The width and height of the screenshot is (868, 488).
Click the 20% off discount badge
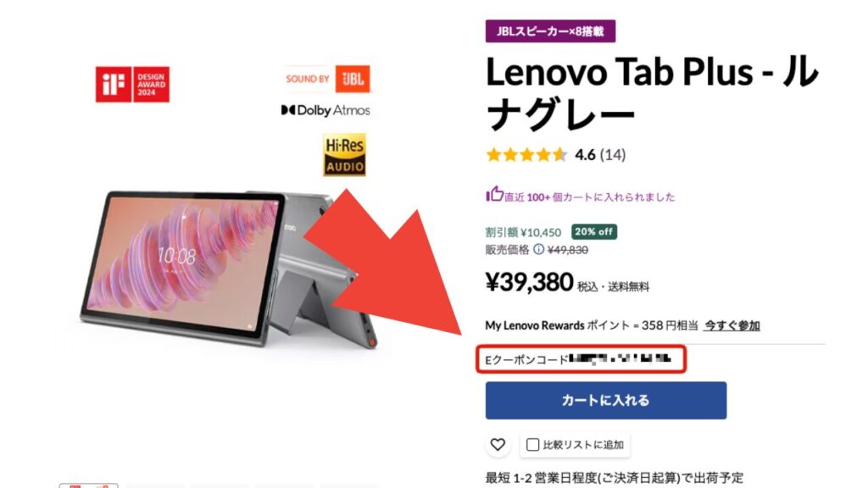pos(594,231)
